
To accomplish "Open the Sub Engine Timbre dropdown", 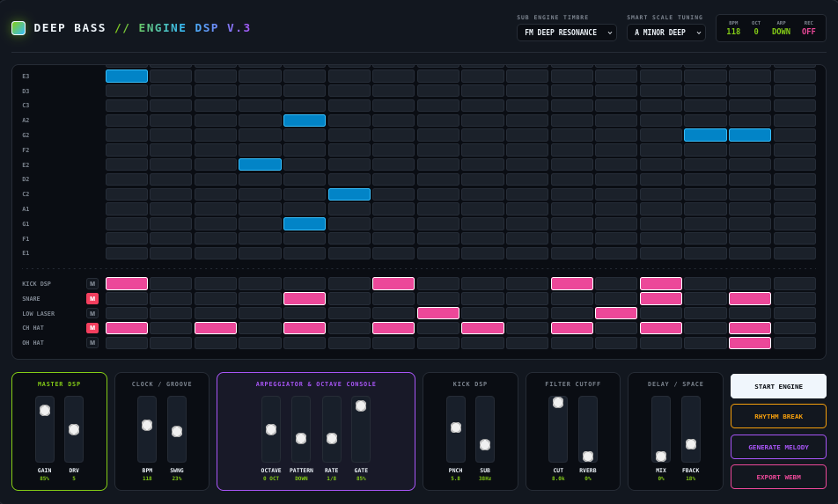I will (x=567, y=33).
